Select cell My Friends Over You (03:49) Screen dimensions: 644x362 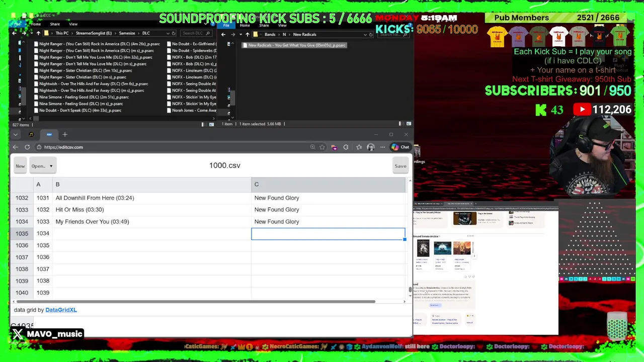point(151,222)
